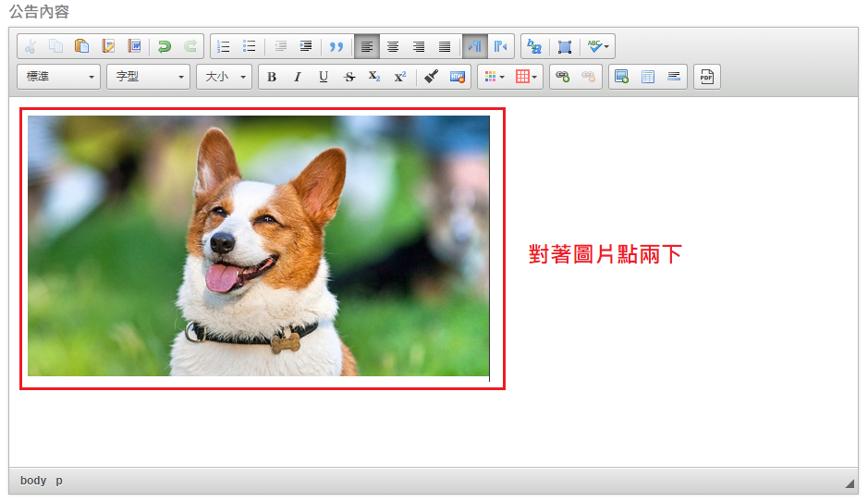Click the body element path link
This screenshot has width=868, height=502.
(x=33, y=481)
